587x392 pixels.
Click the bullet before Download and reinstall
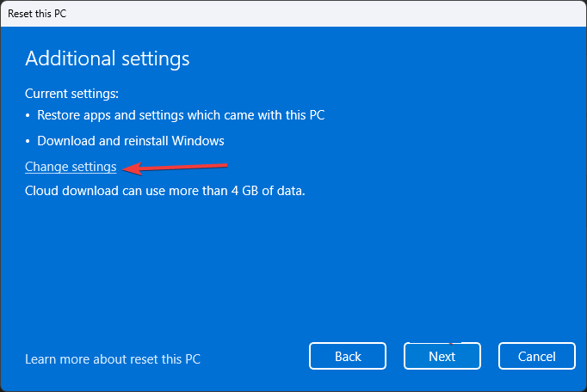pos(28,141)
